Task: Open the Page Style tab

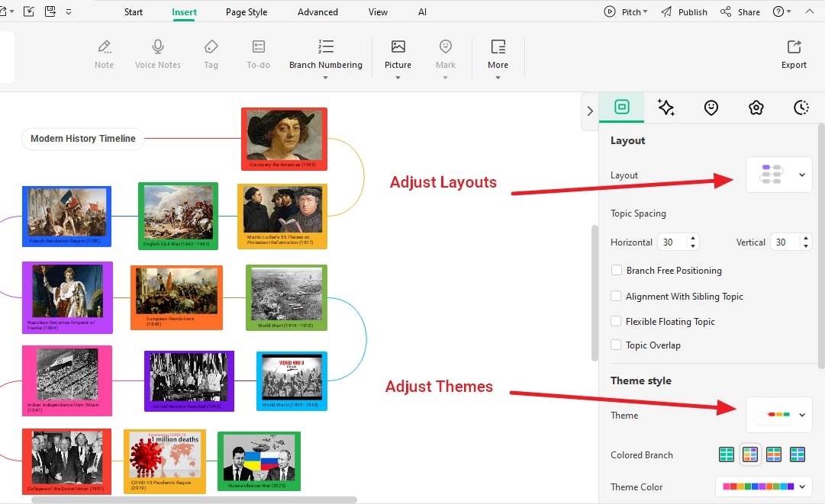Action: [247, 12]
